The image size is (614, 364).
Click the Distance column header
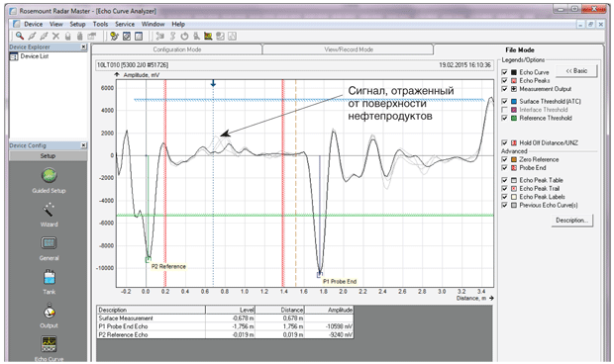pos(280,310)
